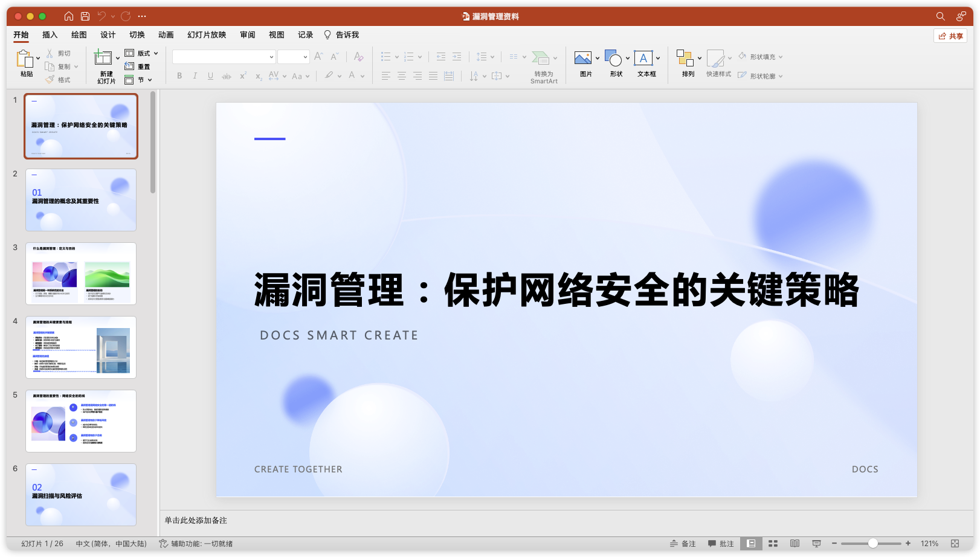980x557 pixels.
Task: Toggle underline formatting
Action: click(x=210, y=76)
